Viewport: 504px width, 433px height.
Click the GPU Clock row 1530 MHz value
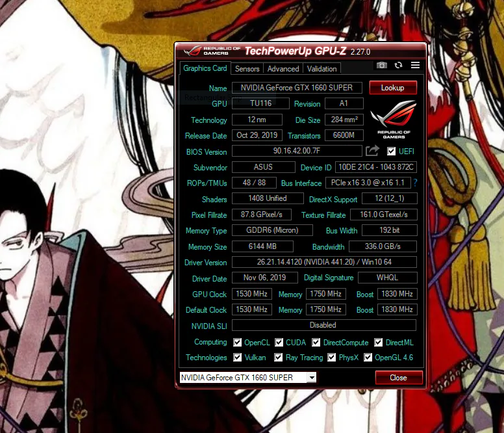[252, 294]
